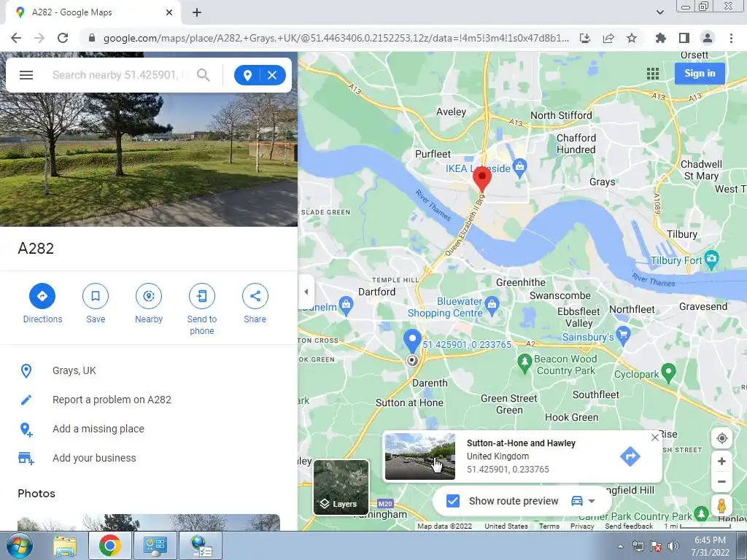Screen dimensions: 747x560
Task: Clear the nearby search with X
Action: point(273,75)
